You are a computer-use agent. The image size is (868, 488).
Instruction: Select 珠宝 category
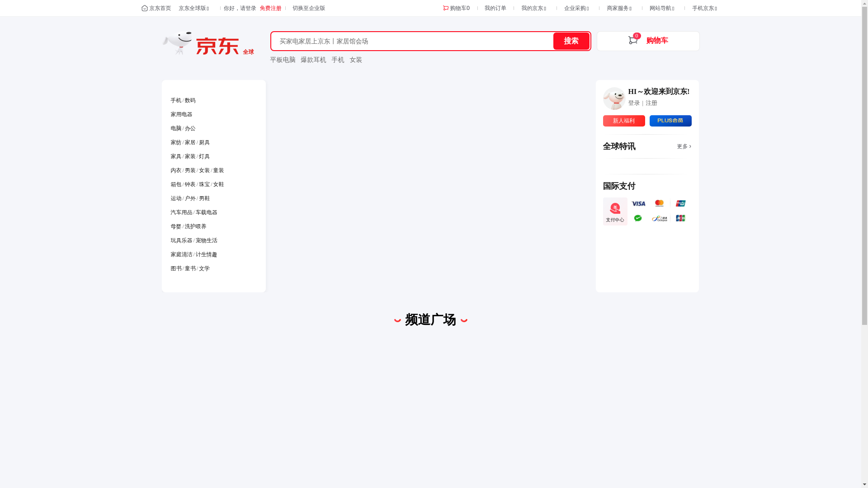[204, 184]
